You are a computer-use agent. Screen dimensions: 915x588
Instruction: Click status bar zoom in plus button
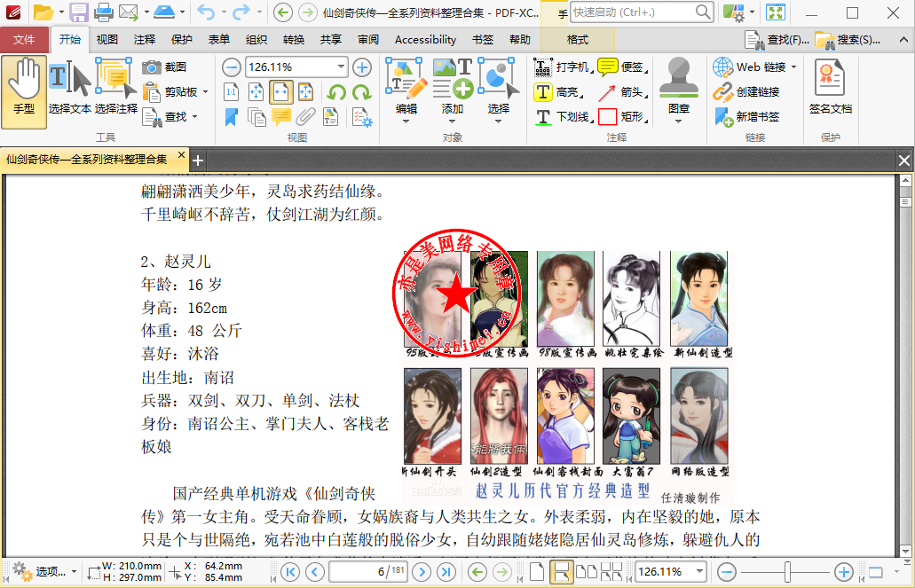coord(844,572)
